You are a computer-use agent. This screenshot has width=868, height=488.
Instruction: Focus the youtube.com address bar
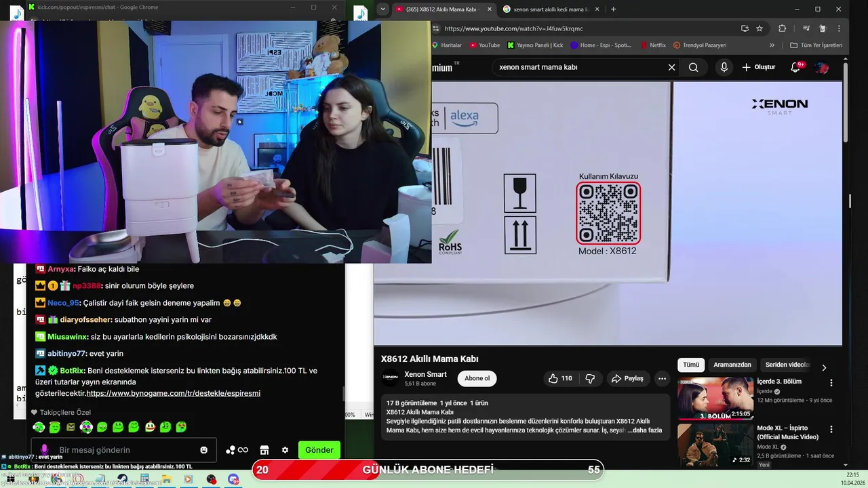tap(583, 28)
